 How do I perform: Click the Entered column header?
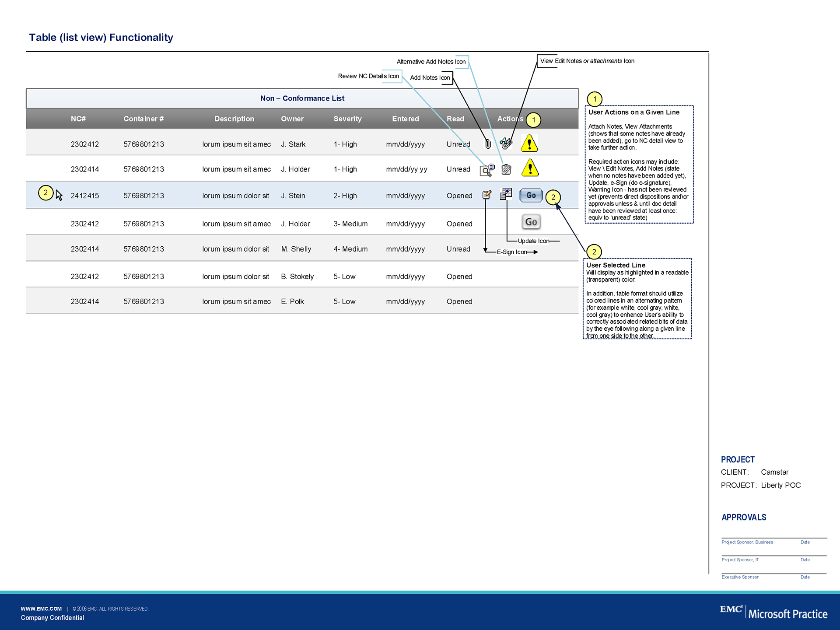click(405, 119)
